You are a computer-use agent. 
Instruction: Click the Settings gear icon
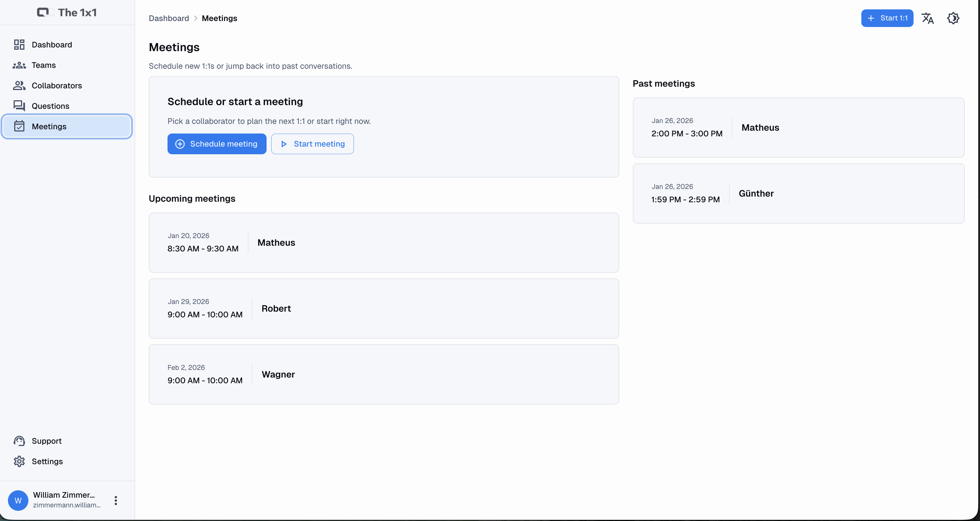19,461
